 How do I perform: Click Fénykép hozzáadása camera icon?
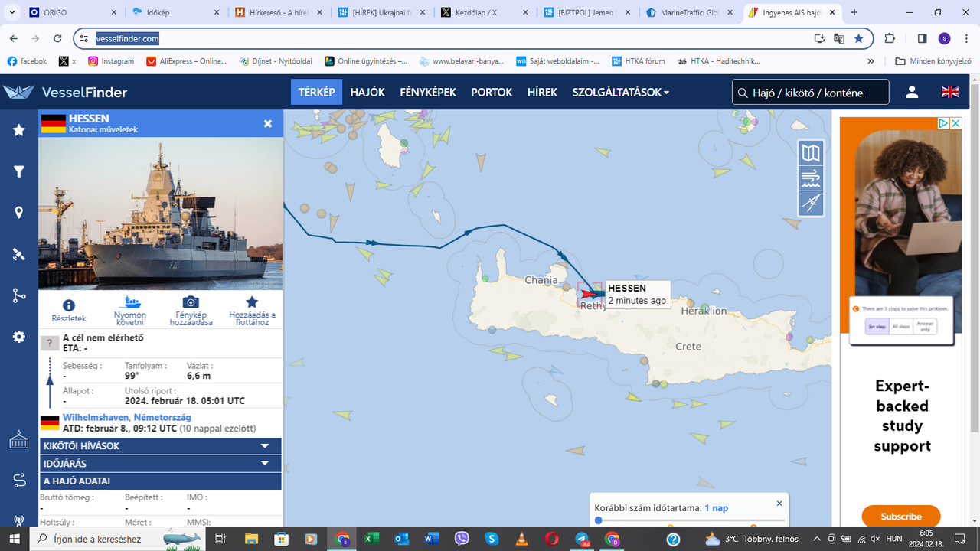click(191, 303)
